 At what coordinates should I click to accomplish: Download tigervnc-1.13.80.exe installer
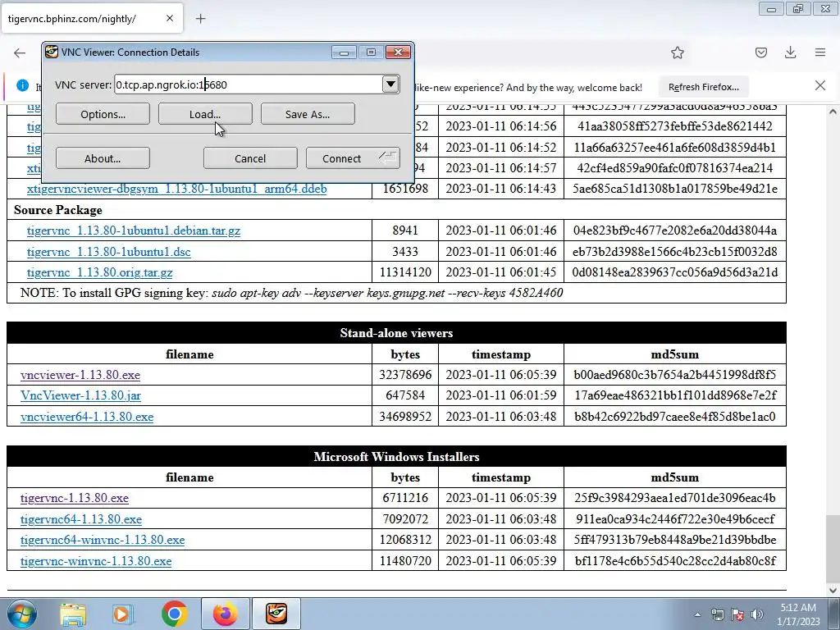click(75, 498)
